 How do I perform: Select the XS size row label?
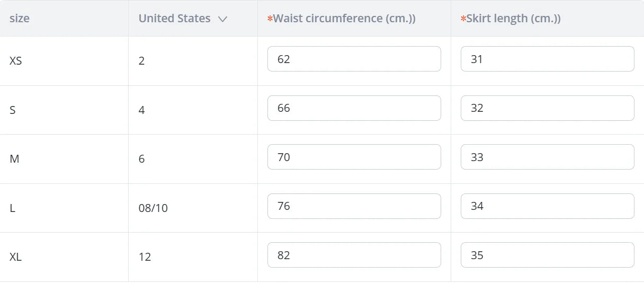tap(16, 61)
